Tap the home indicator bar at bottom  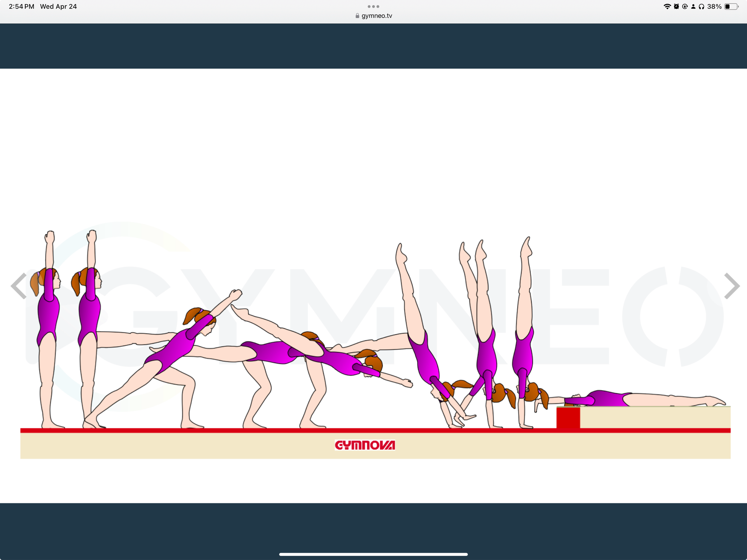(373, 554)
